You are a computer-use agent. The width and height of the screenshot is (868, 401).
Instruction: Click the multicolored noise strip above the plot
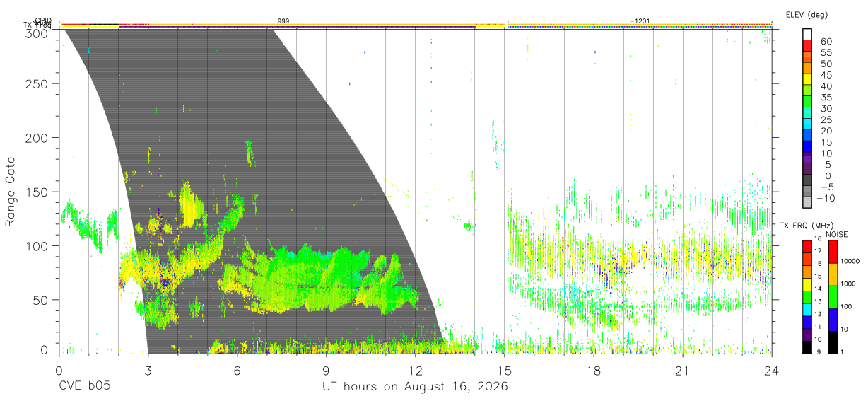(x=415, y=25)
